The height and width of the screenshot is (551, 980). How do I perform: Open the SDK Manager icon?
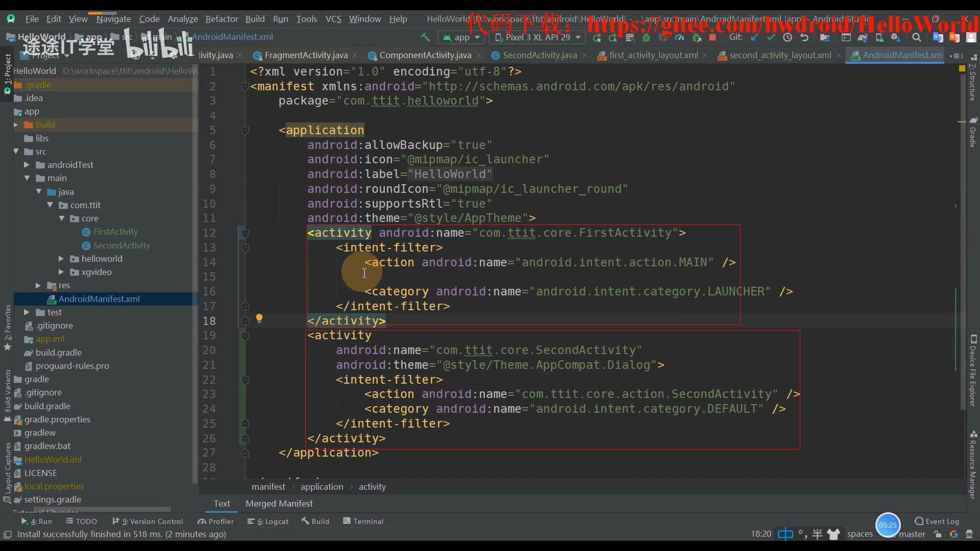coord(895,37)
